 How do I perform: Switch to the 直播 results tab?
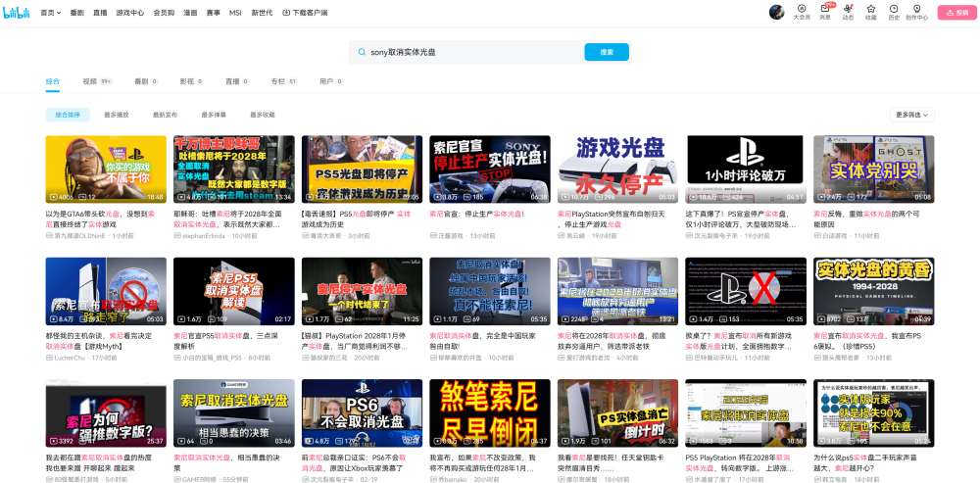tap(237, 81)
